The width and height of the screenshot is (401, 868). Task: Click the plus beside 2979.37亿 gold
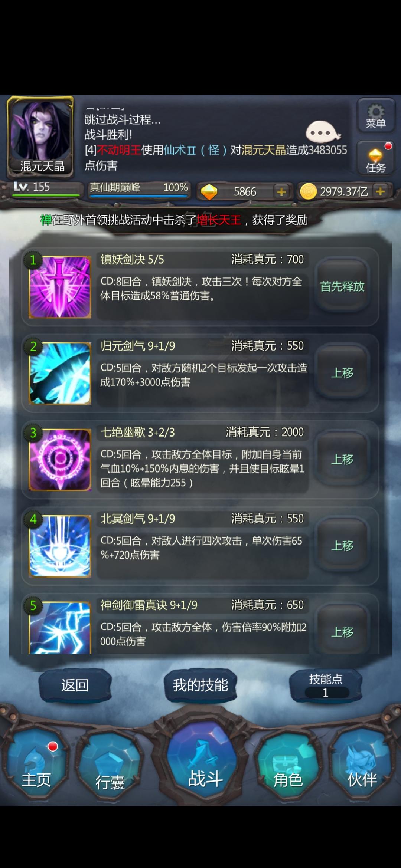coord(380,191)
